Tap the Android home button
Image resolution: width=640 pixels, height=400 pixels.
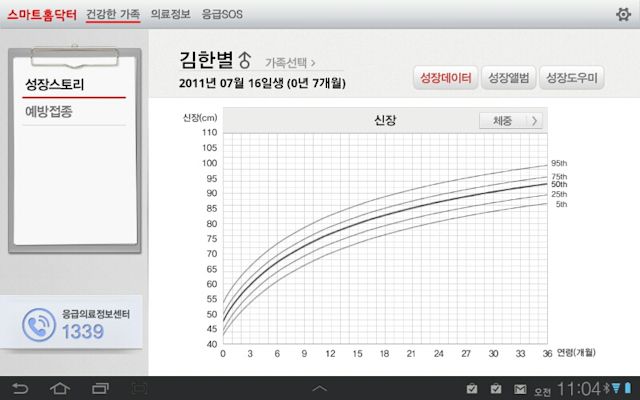[60, 388]
